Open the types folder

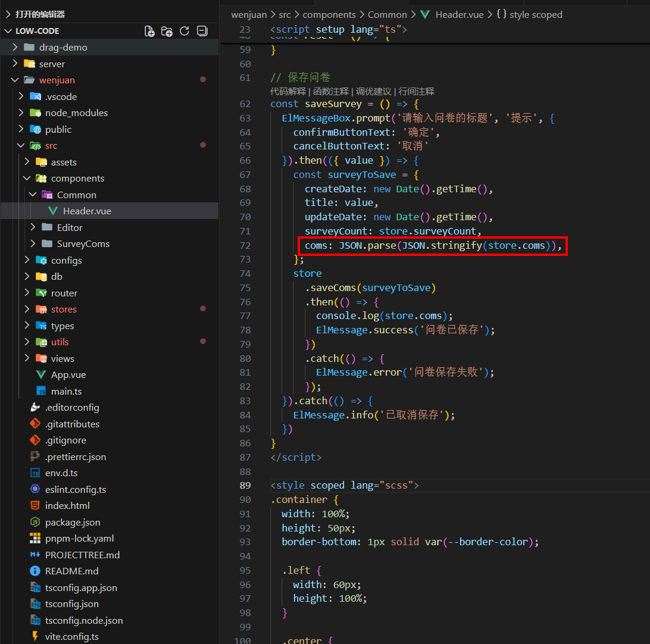tap(62, 326)
